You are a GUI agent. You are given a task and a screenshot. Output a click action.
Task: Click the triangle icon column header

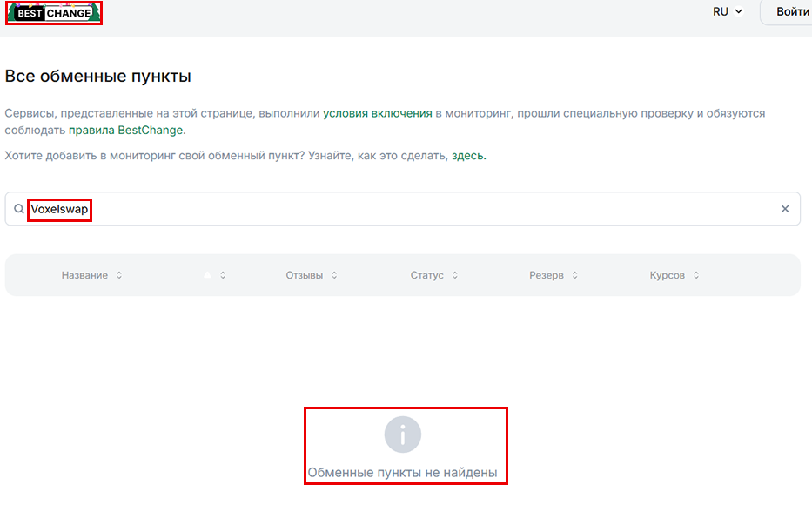click(207, 275)
